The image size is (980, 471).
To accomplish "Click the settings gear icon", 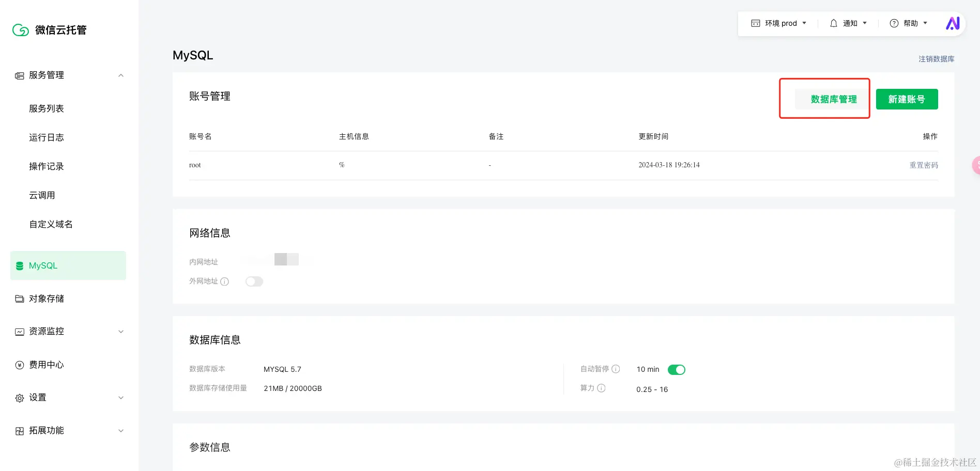I will click(20, 398).
